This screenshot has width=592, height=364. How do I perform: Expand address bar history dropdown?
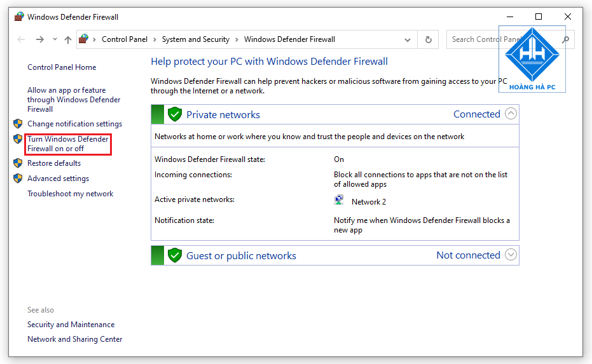[408, 39]
